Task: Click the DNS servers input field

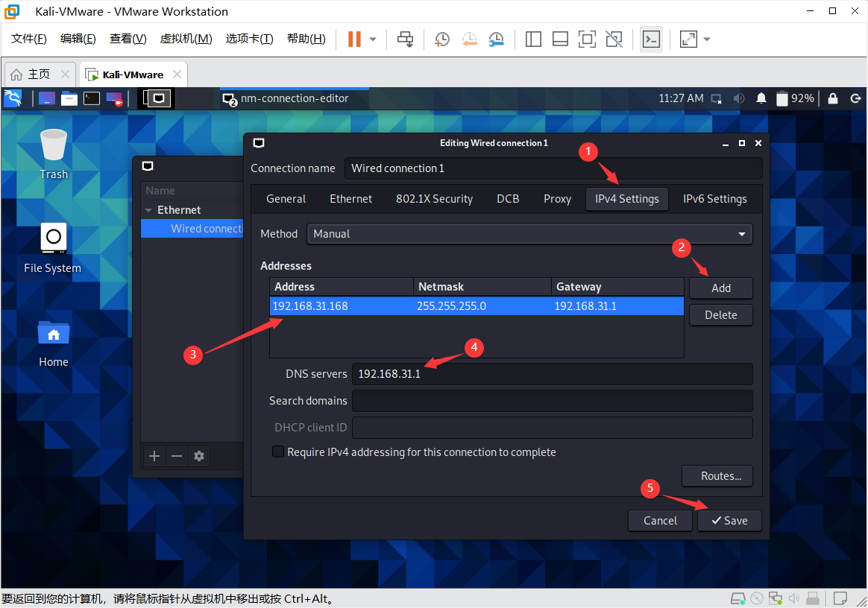Action: 553,374
